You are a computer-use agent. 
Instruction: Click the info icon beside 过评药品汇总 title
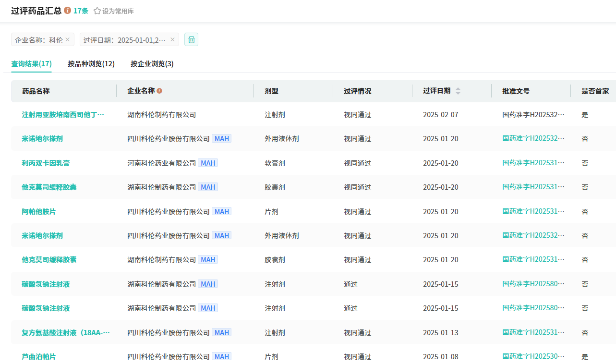coord(68,11)
